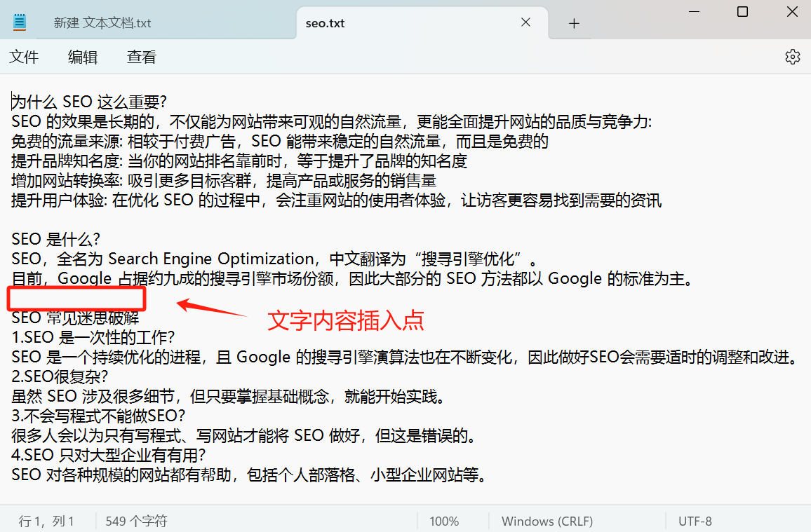Open the 编辑 menu

82,57
